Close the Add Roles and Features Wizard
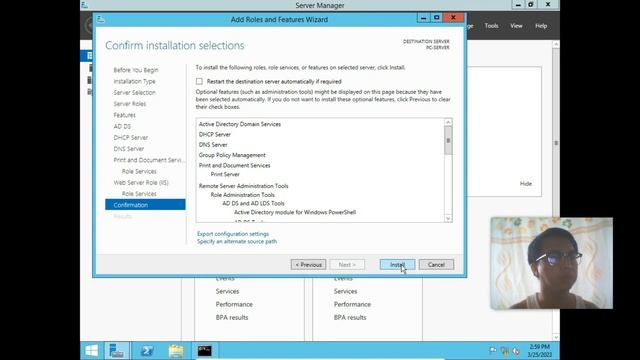This screenshot has height=360, width=640. (x=453, y=18)
